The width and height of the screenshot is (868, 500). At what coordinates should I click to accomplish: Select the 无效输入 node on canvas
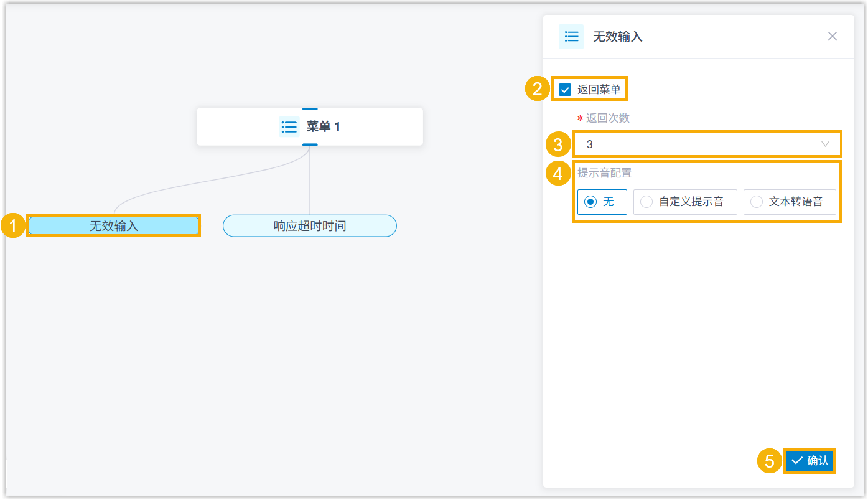point(114,226)
